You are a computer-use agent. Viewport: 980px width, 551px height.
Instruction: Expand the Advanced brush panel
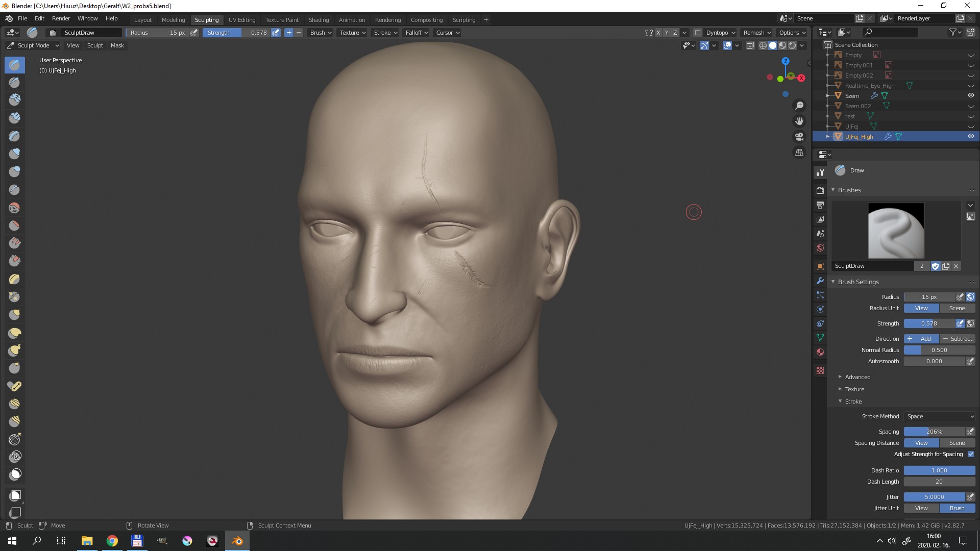coord(857,377)
